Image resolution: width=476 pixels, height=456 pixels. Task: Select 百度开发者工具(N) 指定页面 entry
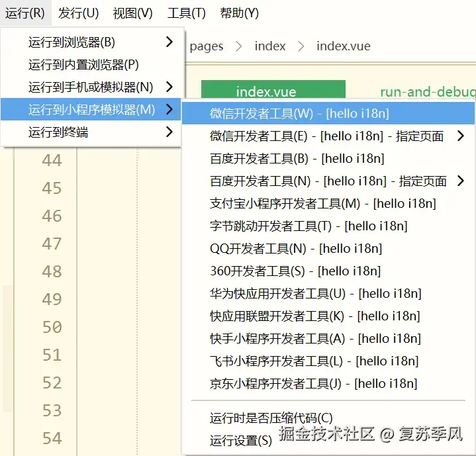pos(328,181)
